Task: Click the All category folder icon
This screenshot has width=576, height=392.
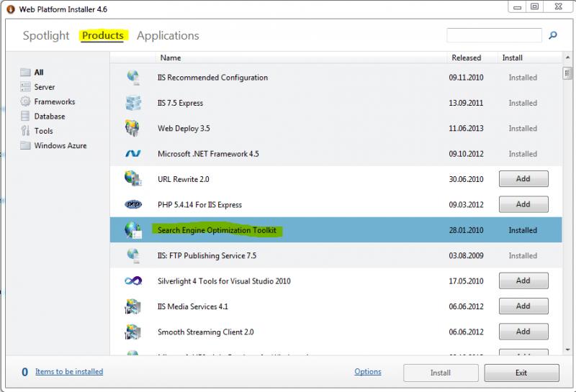Action: [25, 73]
